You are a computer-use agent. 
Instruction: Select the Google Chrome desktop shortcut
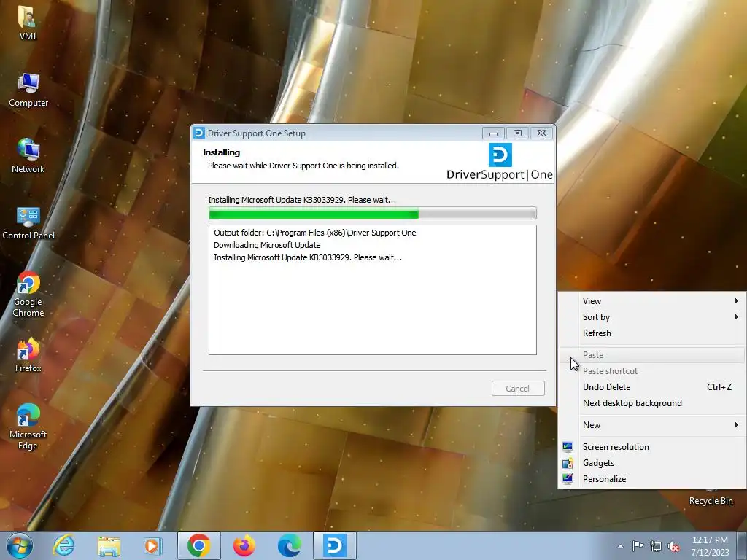[28, 294]
